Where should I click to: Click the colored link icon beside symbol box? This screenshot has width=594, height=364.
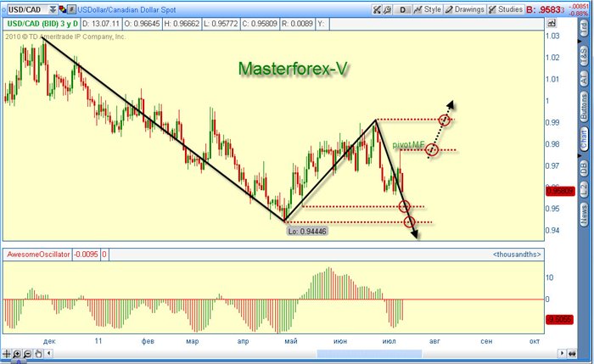pyautogui.click(x=63, y=9)
